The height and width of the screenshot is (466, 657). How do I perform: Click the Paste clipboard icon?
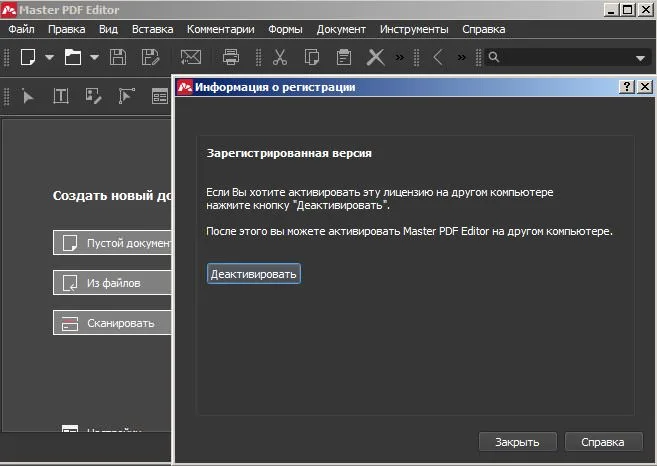pyautogui.click(x=344, y=57)
